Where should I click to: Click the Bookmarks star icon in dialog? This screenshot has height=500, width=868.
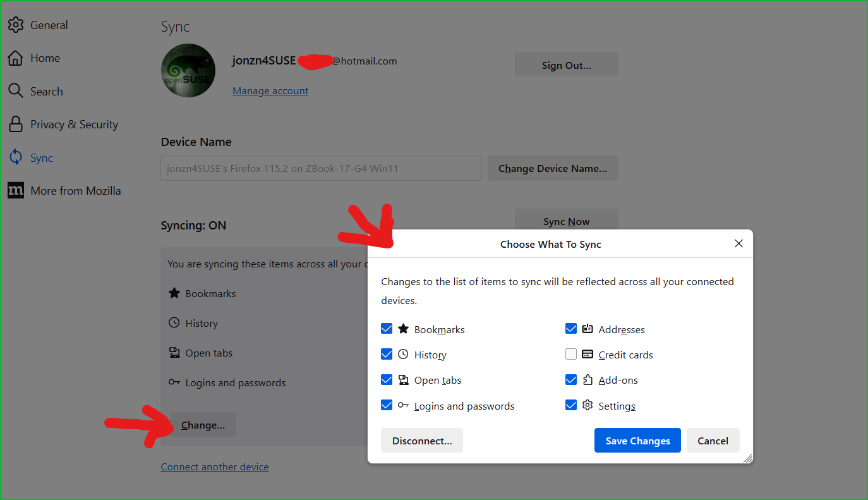(x=403, y=329)
